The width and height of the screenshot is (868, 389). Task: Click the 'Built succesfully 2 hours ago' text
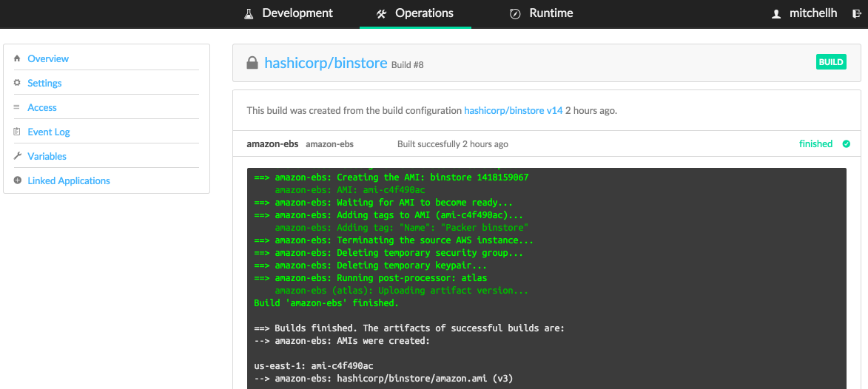tap(453, 144)
